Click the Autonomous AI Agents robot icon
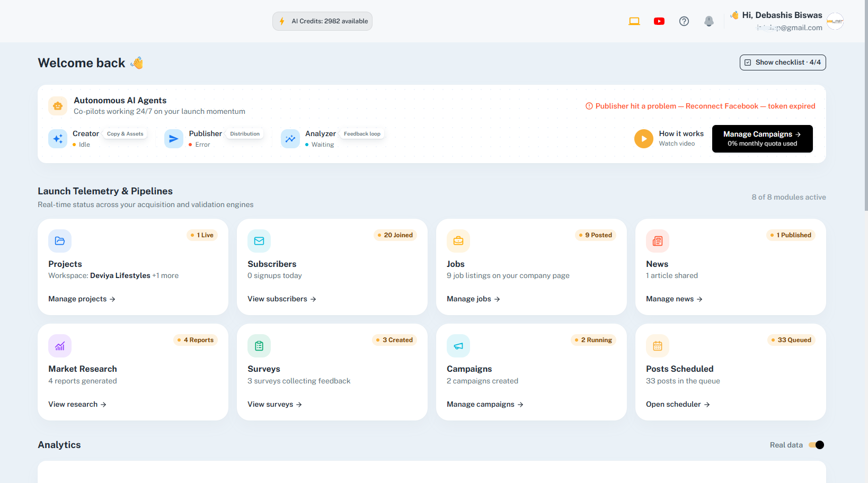 (x=58, y=106)
